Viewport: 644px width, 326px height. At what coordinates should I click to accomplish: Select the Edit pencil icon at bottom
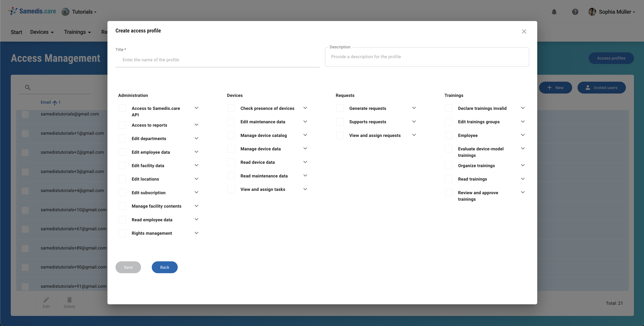46,299
